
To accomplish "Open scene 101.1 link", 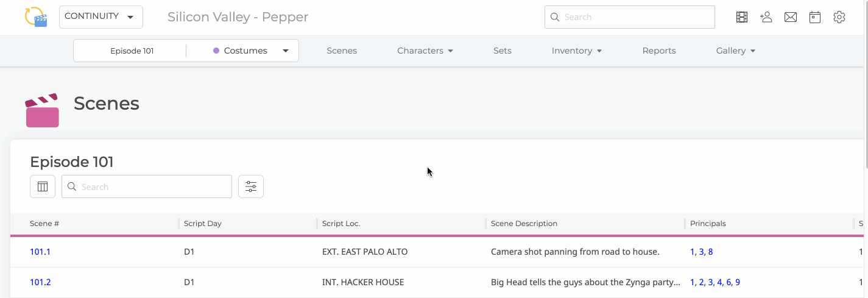I will click(x=40, y=252).
